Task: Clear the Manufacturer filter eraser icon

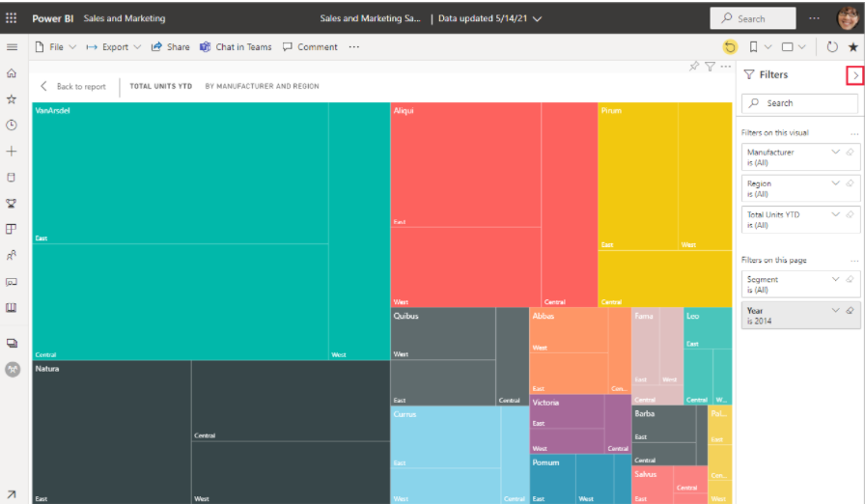Action: pyautogui.click(x=851, y=153)
